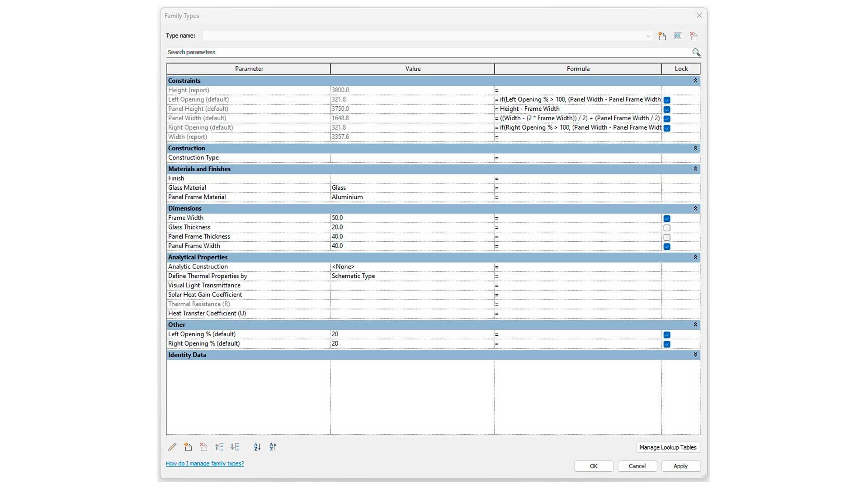The width and height of the screenshot is (868, 488).
Task: Click the New Type icon
Action: coord(662,36)
